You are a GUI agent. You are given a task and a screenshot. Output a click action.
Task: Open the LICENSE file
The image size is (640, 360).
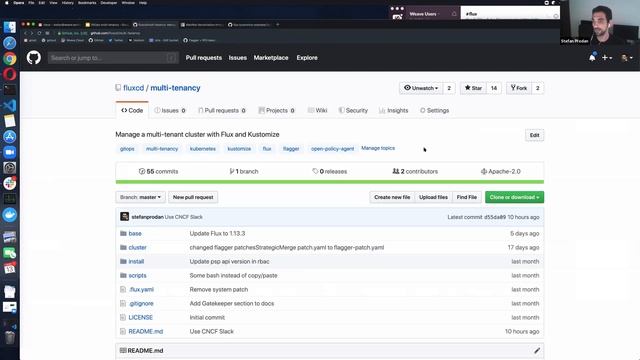pos(140,317)
